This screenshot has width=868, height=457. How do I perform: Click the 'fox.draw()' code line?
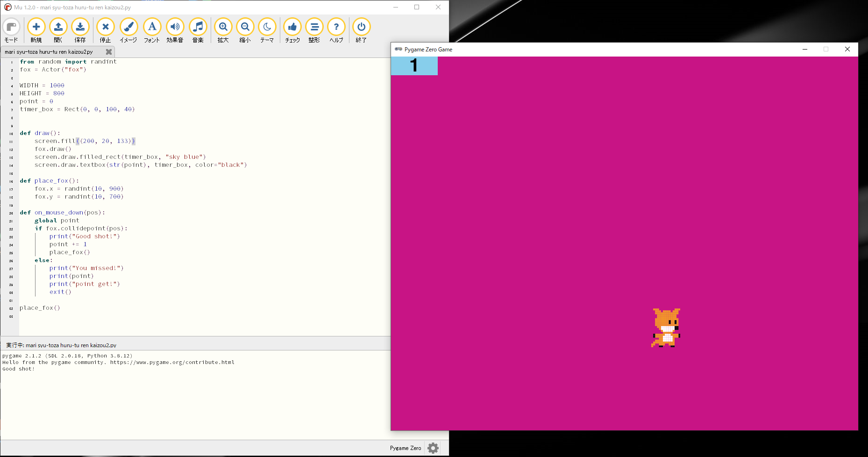pos(53,149)
